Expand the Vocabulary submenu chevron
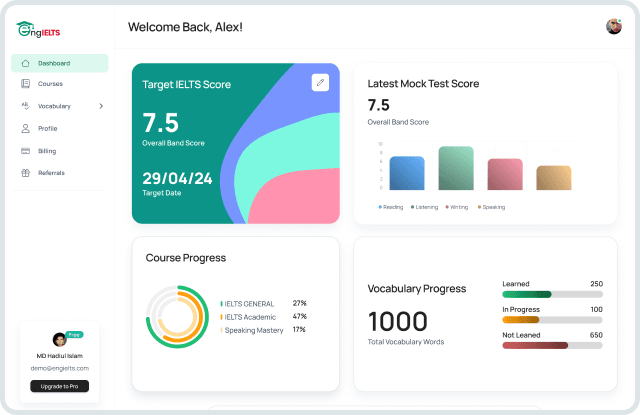Viewport: 640px width, 415px height. click(101, 106)
